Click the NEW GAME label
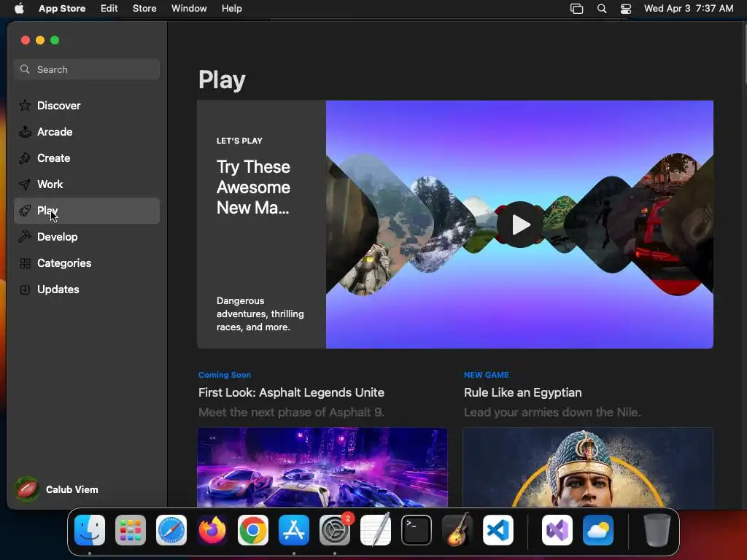The width and height of the screenshot is (747, 560). point(487,375)
